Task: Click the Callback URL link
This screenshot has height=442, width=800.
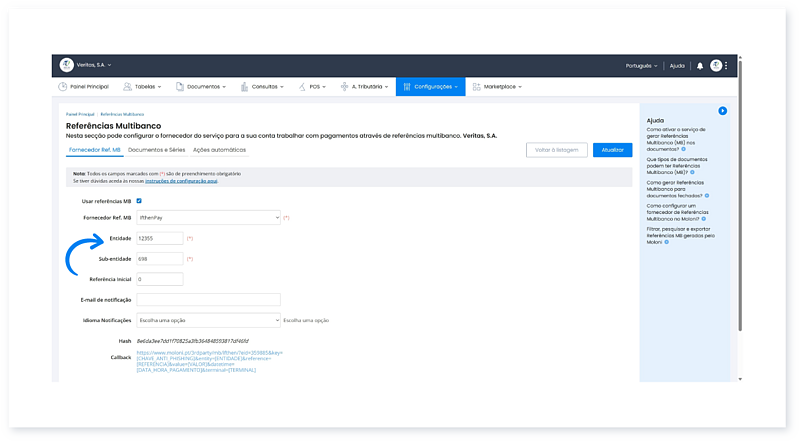Action: point(209,361)
